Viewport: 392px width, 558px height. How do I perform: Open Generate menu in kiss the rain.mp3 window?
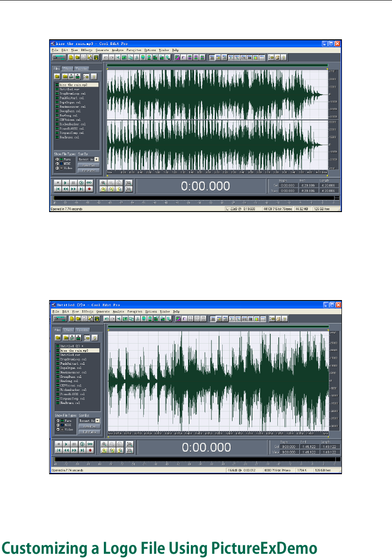[x=102, y=50]
